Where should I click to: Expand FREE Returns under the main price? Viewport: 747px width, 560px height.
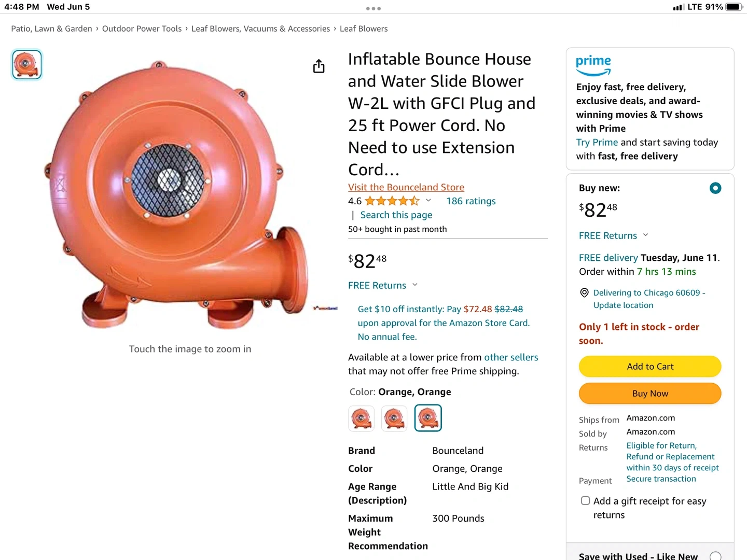click(414, 285)
